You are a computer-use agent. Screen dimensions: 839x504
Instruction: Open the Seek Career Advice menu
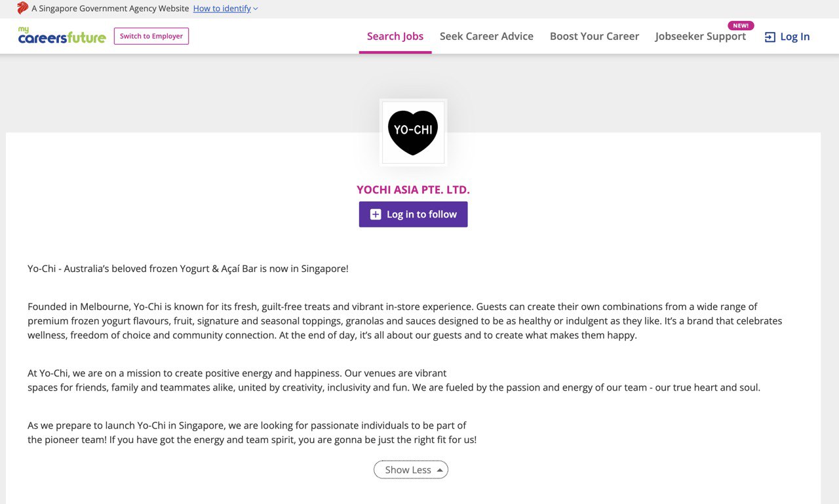[x=486, y=37]
